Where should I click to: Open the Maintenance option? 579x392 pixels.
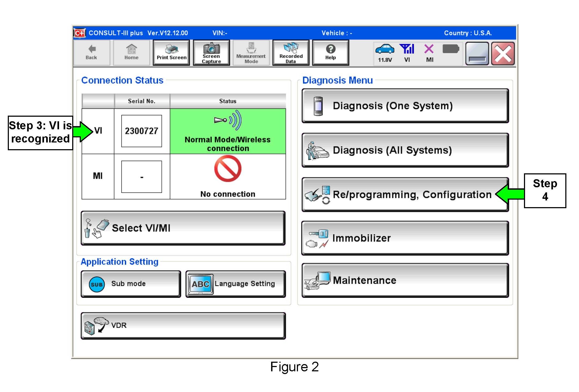(x=405, y=280)
